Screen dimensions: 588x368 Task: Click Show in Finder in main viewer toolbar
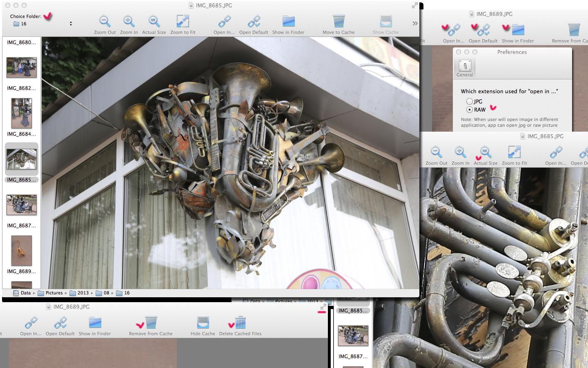(288, 22)
